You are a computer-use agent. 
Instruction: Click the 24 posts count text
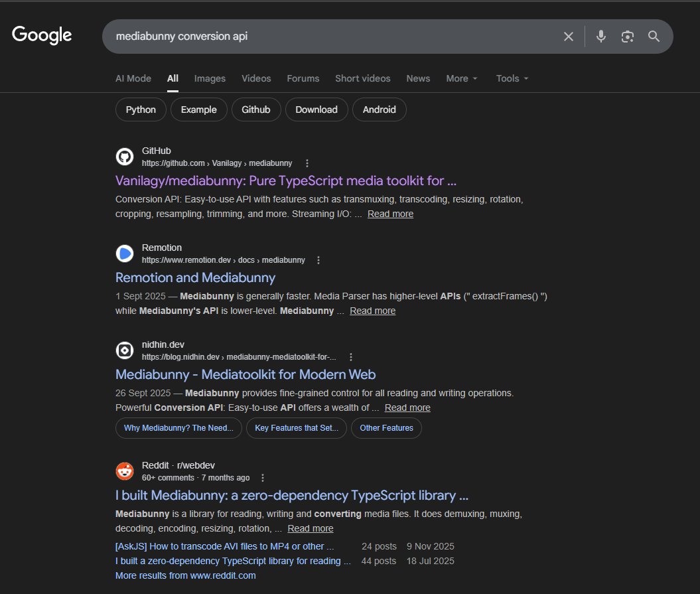point(379,547)
